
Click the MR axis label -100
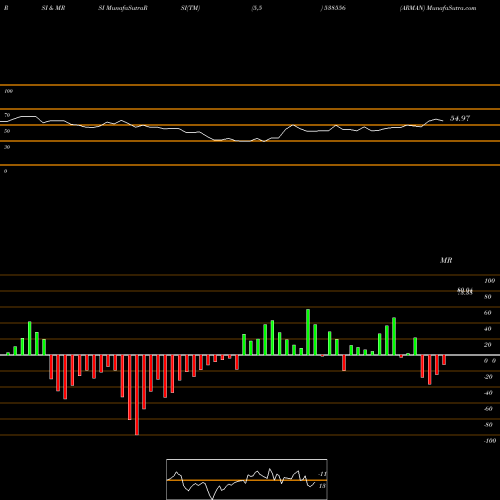coord(490,441)
